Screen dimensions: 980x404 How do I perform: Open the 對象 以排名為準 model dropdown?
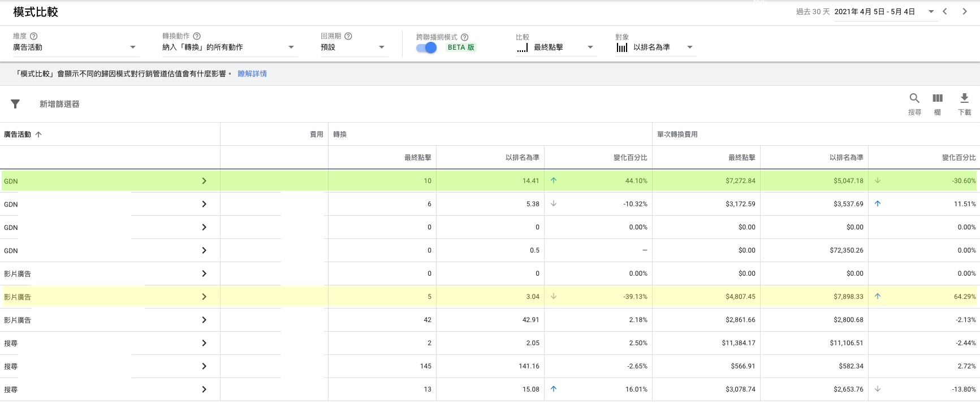(x=655, y=47)
